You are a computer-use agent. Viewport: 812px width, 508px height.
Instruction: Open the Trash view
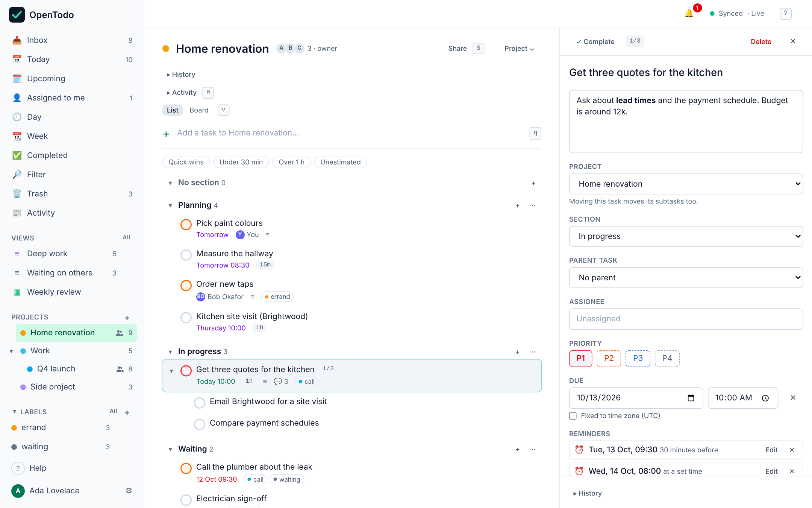point(72,194)
